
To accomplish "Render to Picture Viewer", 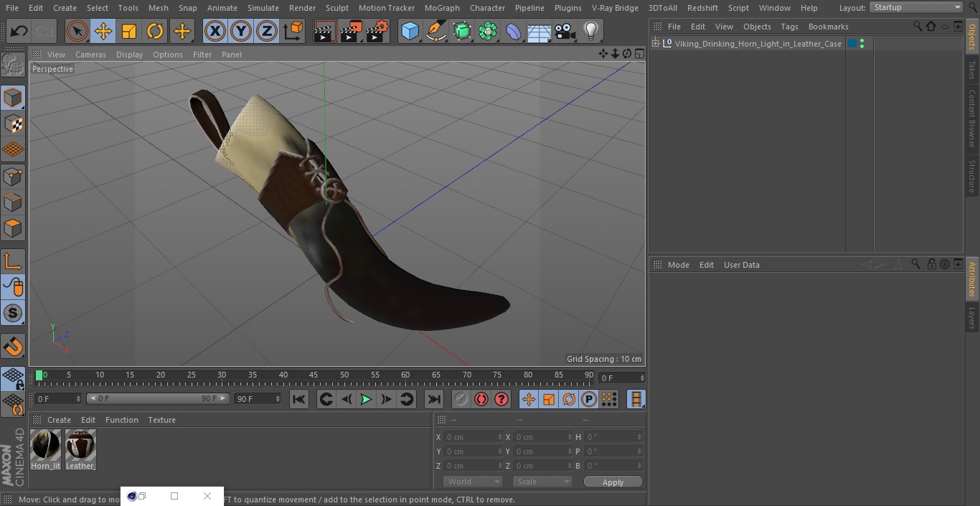I will click(x=351, y=31).
